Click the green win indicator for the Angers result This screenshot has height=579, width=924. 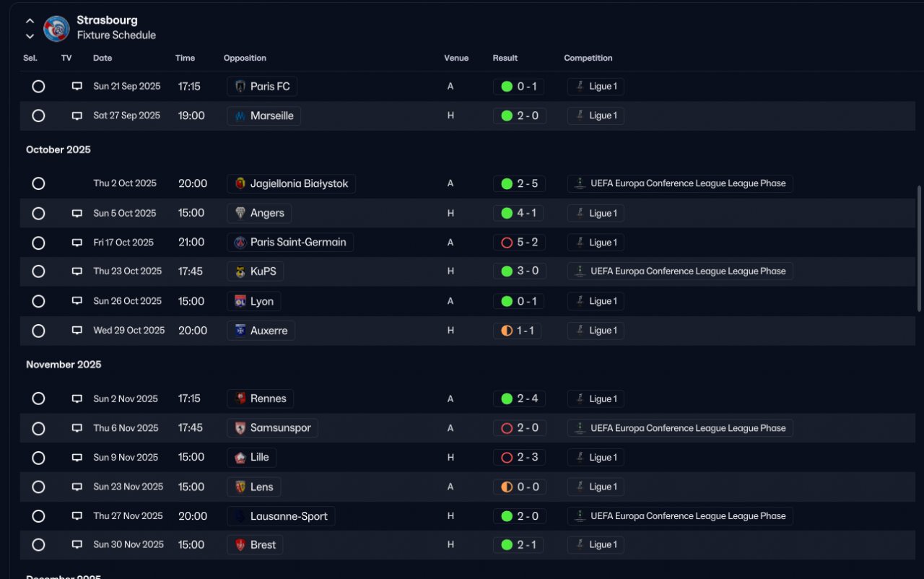click(507, 213)
